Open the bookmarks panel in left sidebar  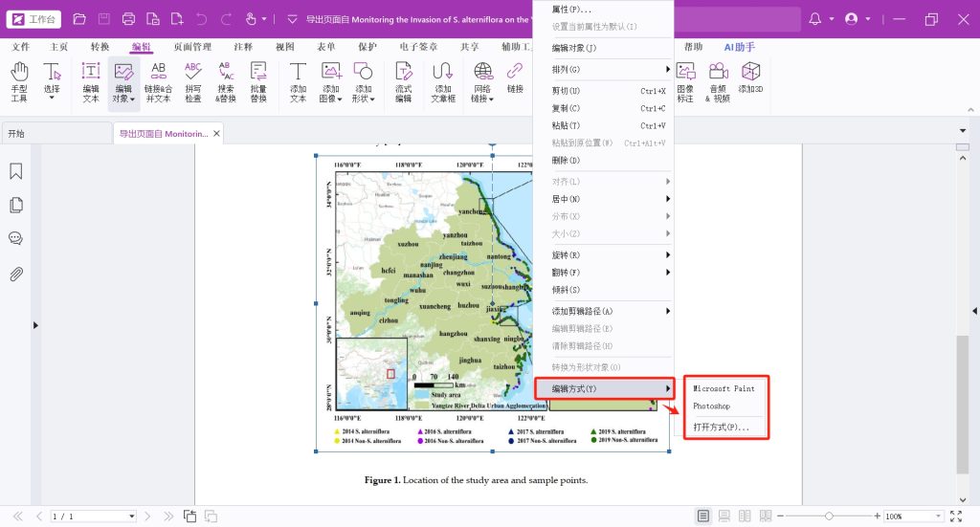point(16,171)
